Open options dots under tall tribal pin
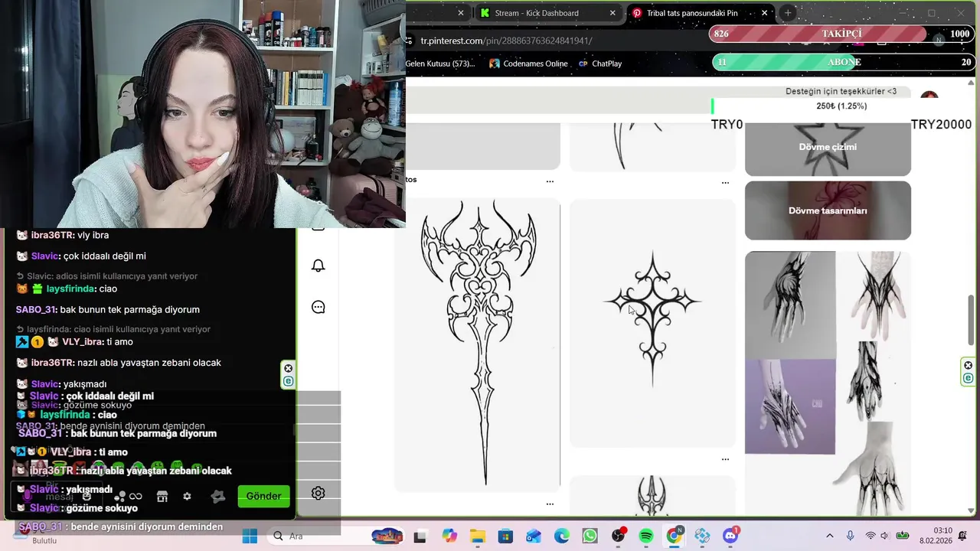 point(550,504)
